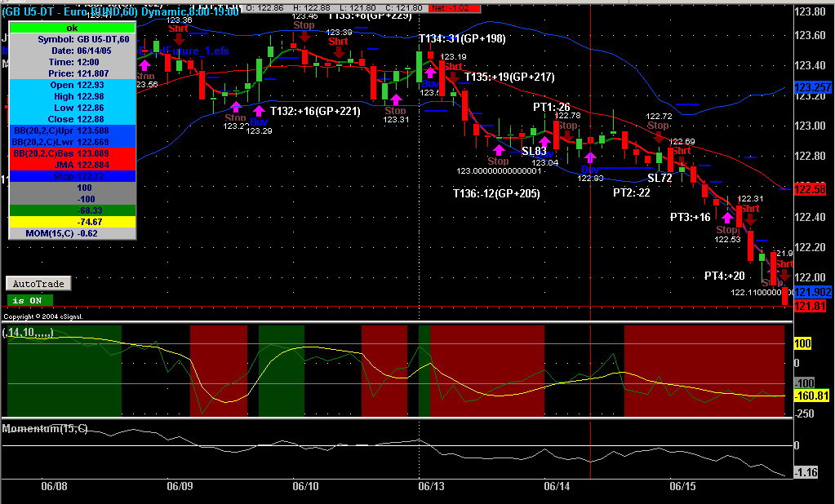The image size is (835, 504).
Task: Click the blue 121.902 price axis marker
Action: [812, 292]
